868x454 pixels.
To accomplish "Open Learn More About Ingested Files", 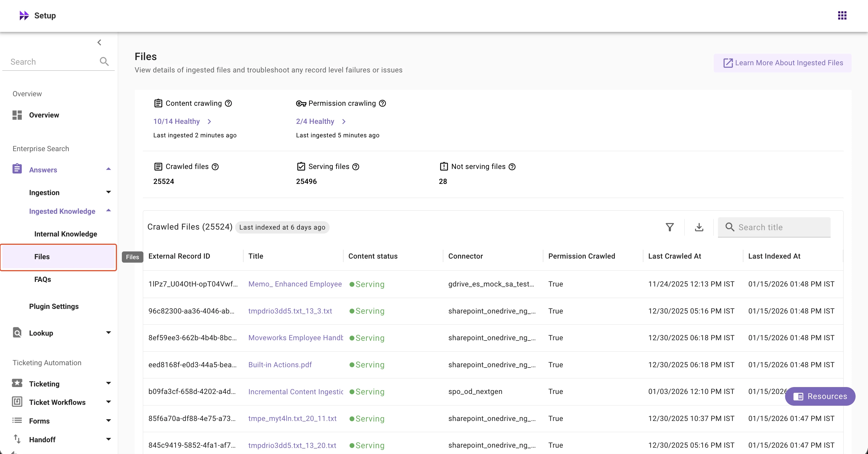I will coord(782,63).
